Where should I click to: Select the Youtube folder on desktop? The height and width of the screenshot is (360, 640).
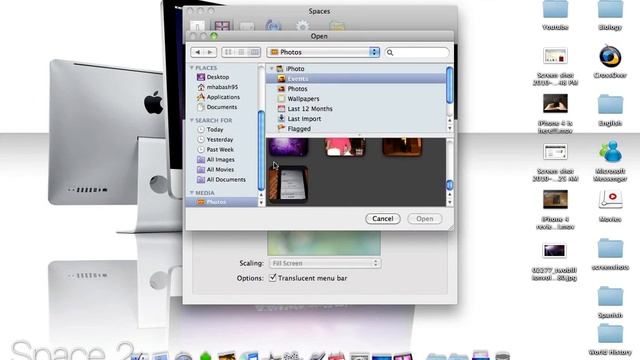(x=555, y=15)
